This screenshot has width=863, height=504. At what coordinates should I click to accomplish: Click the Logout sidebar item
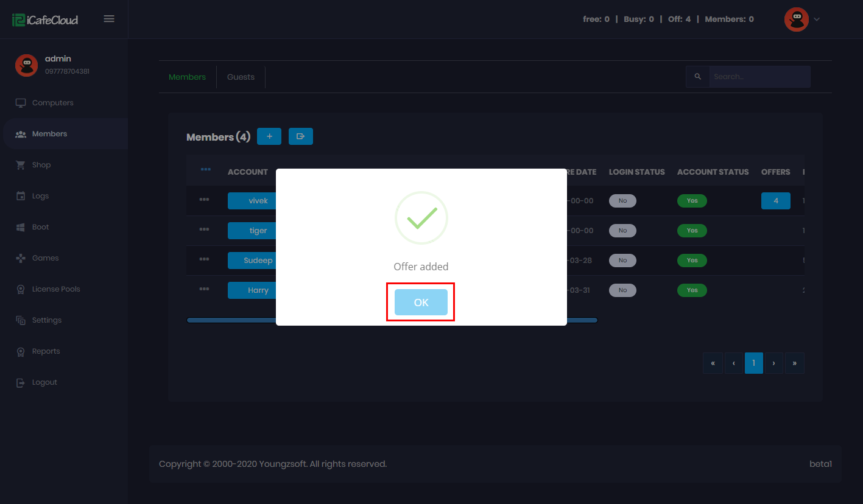(44, 382)
